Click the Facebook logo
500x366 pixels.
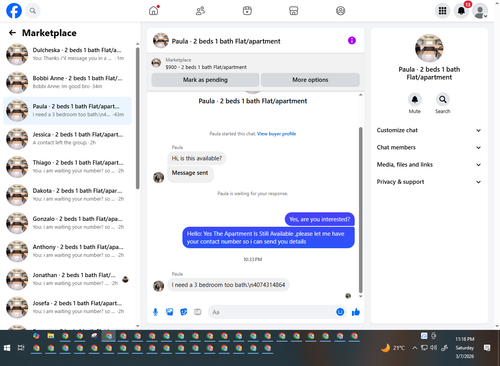[x=14, y=11]
